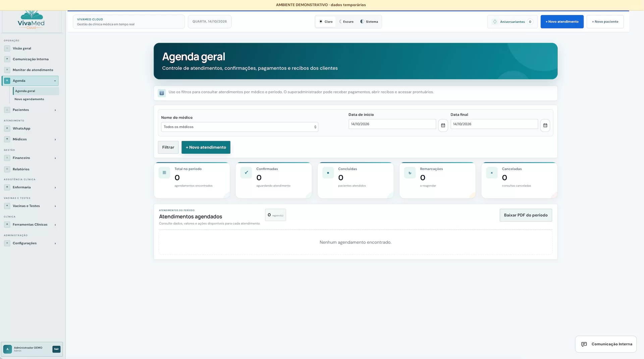
Task: Click 'Nenhum agendamento encontrado.' text
Action: [355, 242]
